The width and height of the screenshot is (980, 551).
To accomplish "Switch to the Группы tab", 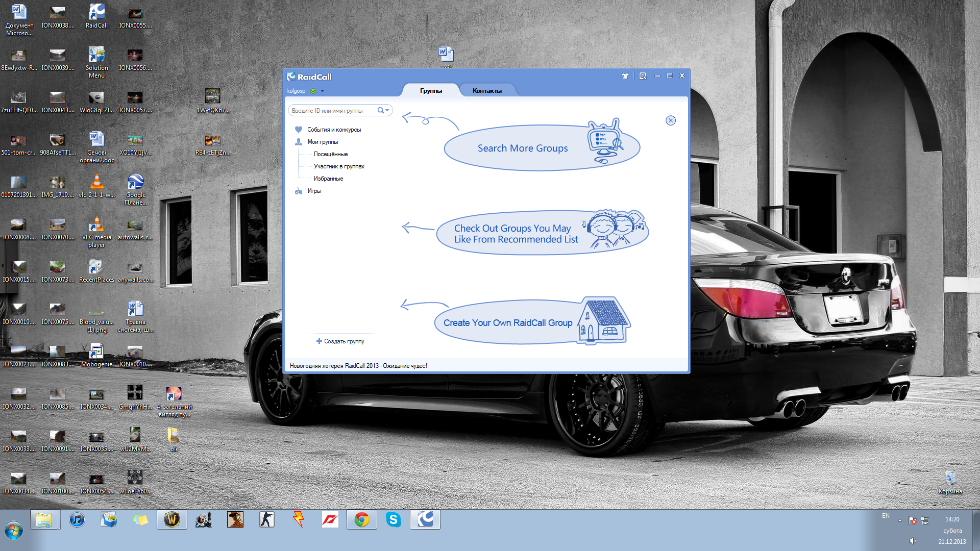I will pos(431,90).
